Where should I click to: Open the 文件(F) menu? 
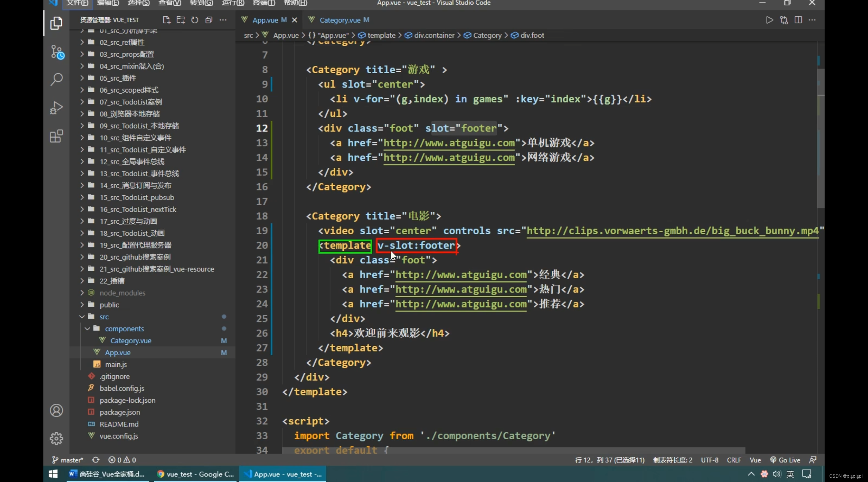point(77,3)
